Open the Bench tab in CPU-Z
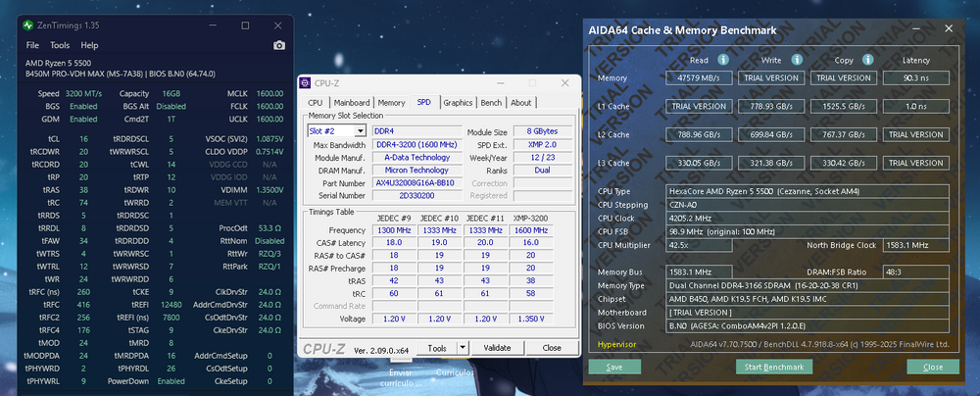The width and height of the screenshot is (980, 396). tap(491, 102)
